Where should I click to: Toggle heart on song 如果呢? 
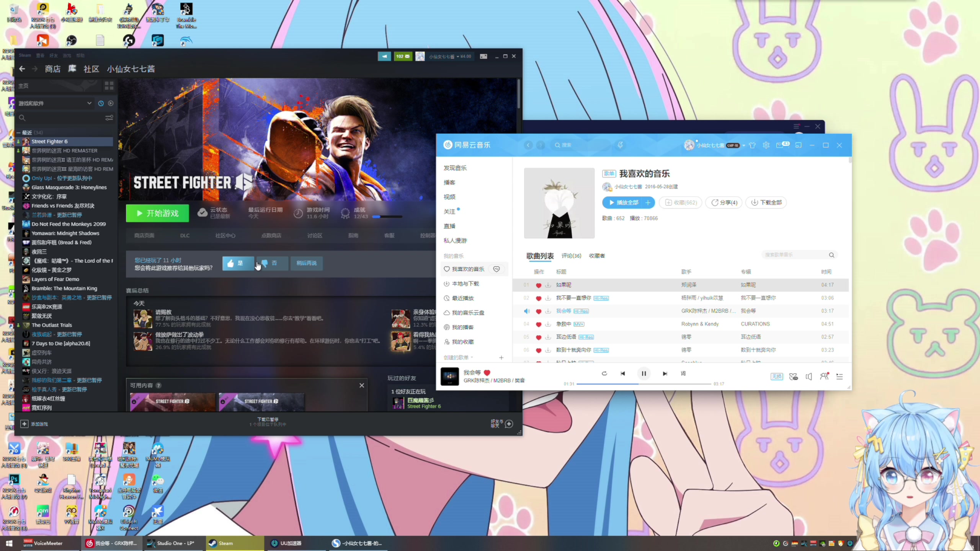tap(539, 285)
